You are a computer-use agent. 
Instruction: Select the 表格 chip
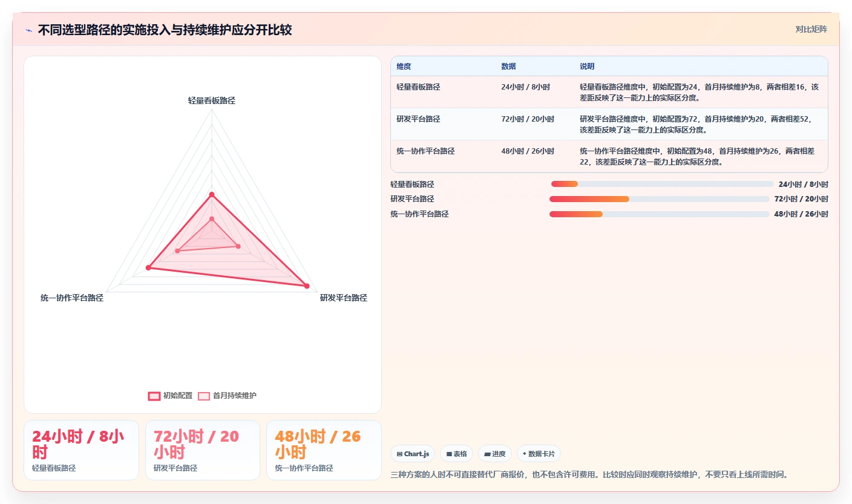pyautogui.click(x=456, y=454)
